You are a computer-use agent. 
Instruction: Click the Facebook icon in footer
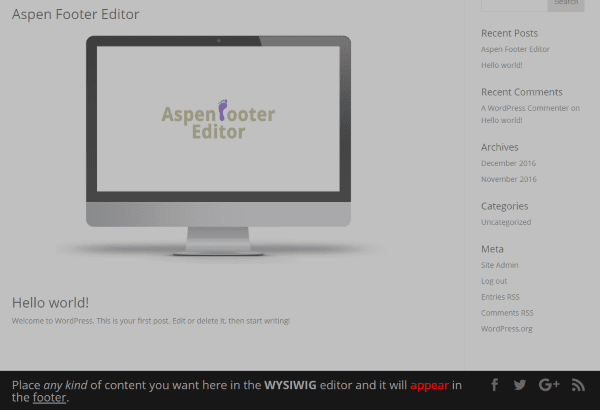pyautogui.click(x=494, y=385)
